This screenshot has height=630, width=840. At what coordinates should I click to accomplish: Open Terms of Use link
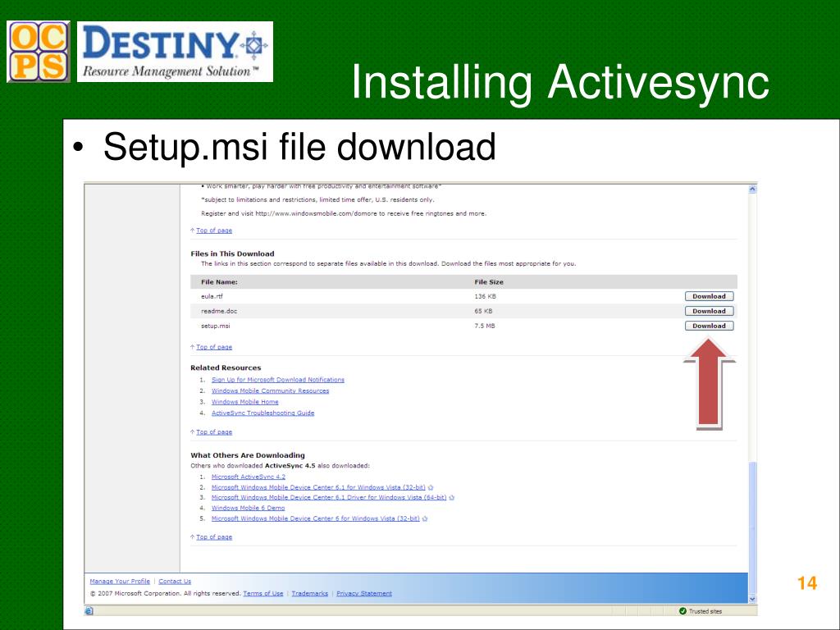263,594
